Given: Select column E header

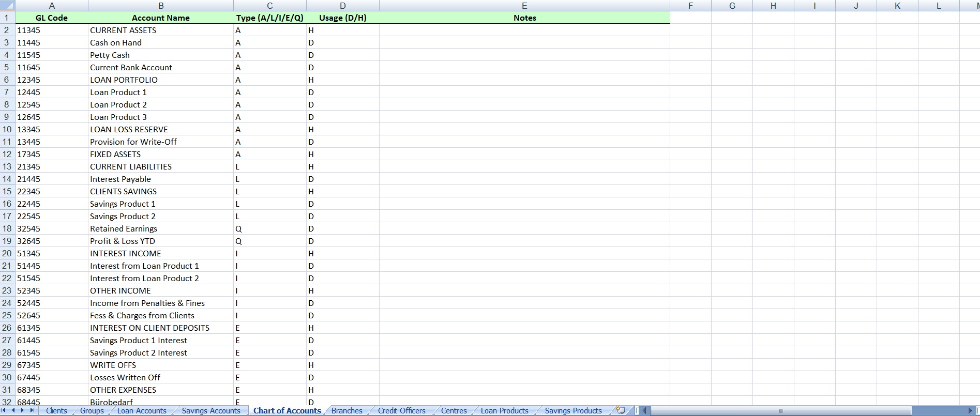Looking at the screenshot, I should (x=524, y=6).
